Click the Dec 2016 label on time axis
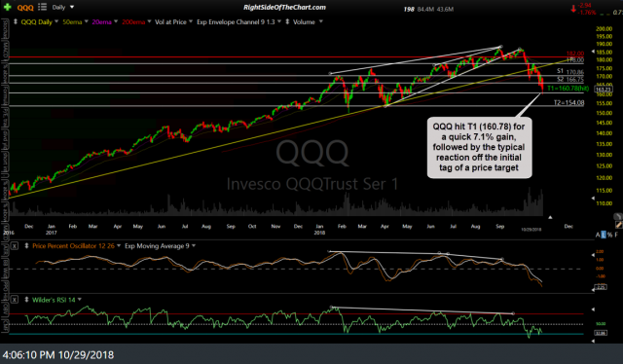 click(x=28, y=227)
